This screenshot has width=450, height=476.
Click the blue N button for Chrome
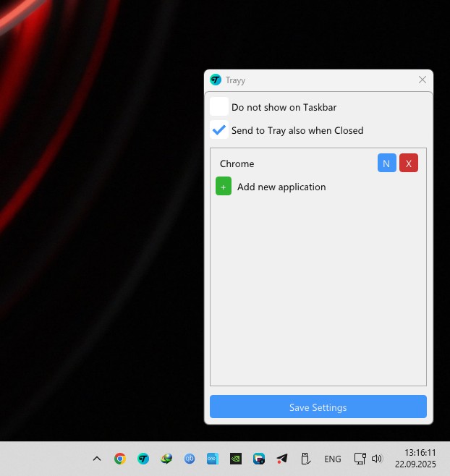coord(386,163)
